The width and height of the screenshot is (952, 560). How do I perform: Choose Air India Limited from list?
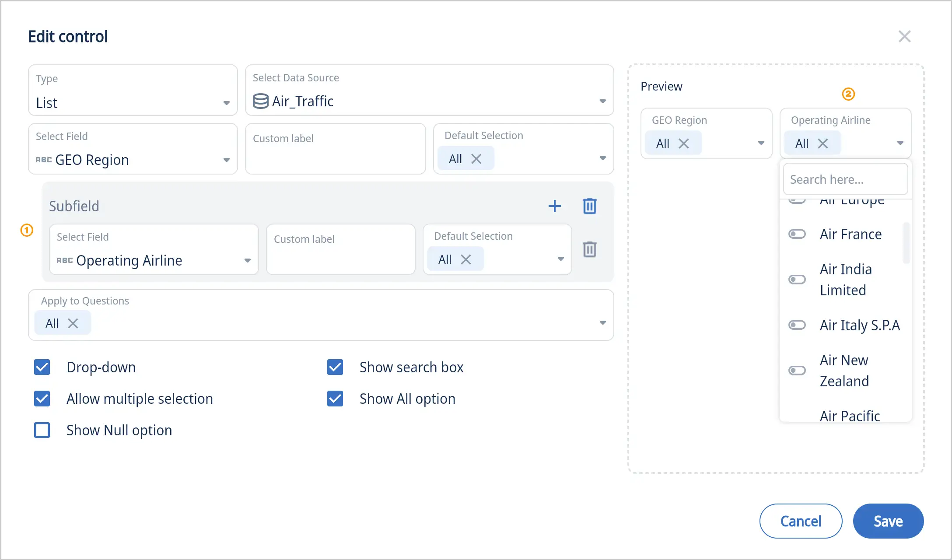[x=845, y=280]
